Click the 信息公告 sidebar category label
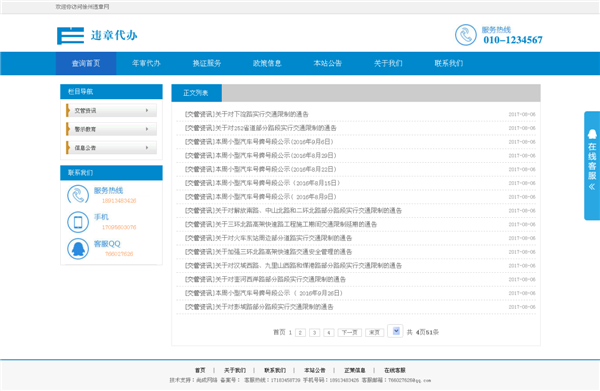Screen dimensions: 600x391 pos(85,148)
